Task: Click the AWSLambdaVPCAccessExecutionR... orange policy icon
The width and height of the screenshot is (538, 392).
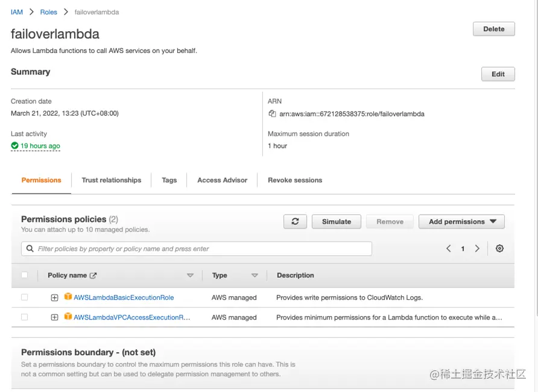Action: click(68, 316)
